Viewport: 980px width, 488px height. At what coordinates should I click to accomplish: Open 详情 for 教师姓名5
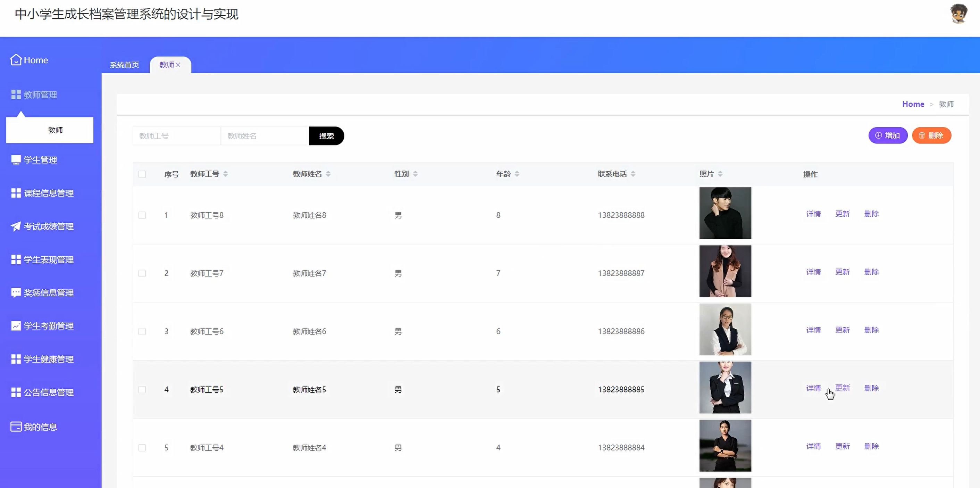click(x=813, y=388)
